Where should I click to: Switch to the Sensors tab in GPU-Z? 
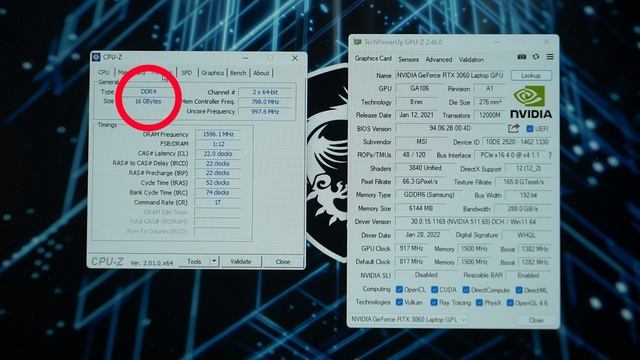click(408, 60)
